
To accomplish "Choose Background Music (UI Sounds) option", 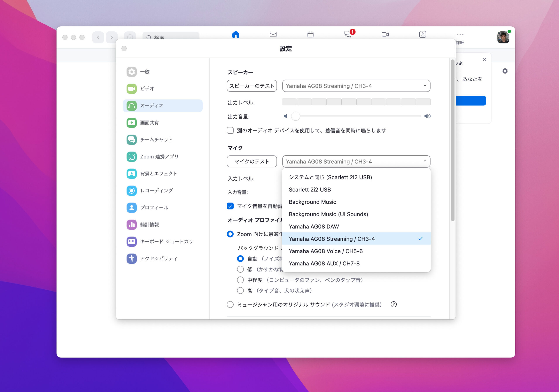I will (x=356, y=214).
